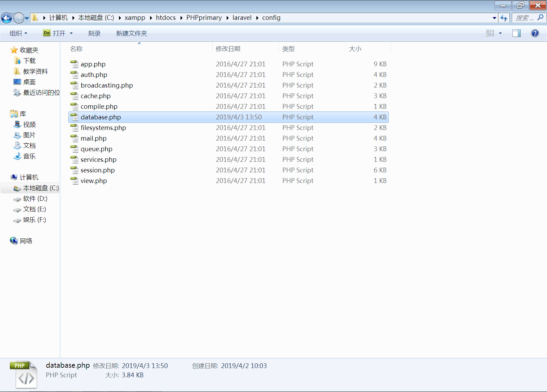The image size is (547, 392).
Task: Select the database.php file icon
Action: click(x=75, y=117)
